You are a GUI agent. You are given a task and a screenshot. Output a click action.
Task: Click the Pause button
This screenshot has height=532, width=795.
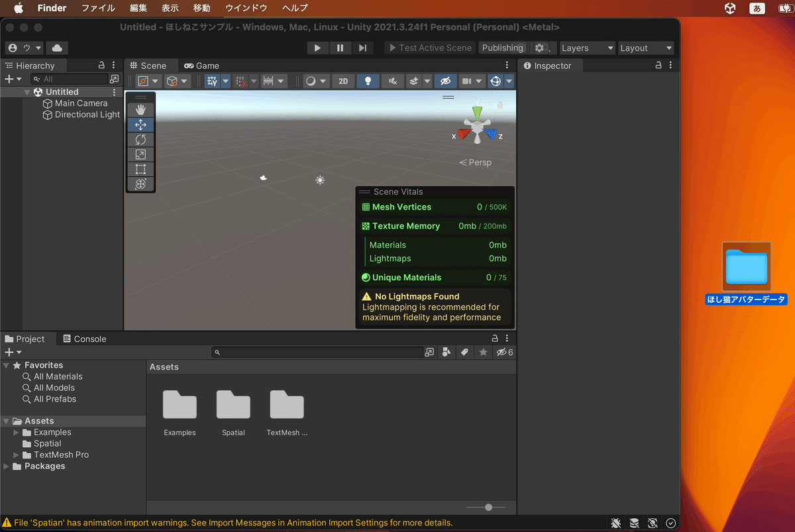tap(340, 48)
